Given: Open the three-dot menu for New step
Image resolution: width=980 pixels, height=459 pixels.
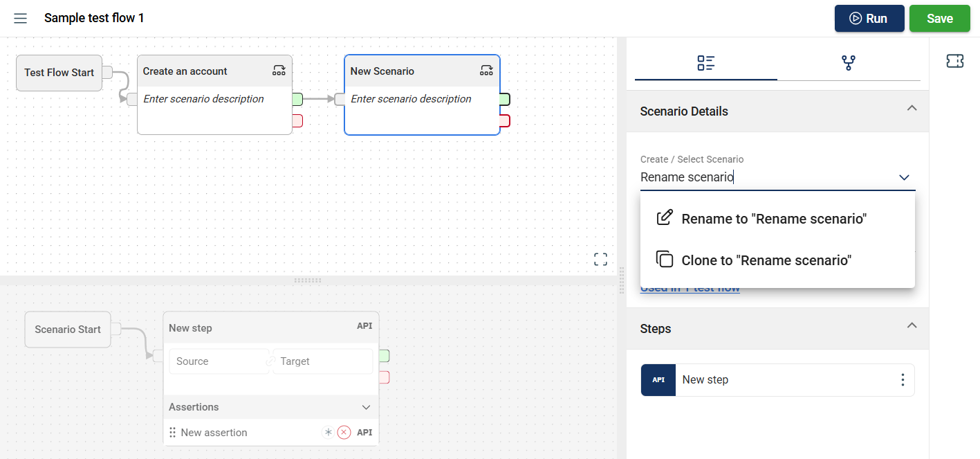Looking at the screenshot, I should [902, 380].
